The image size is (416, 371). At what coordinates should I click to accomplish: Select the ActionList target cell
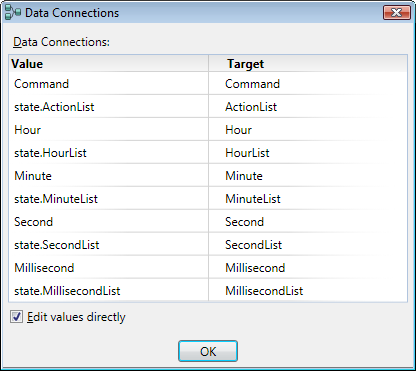click(308, 107)
